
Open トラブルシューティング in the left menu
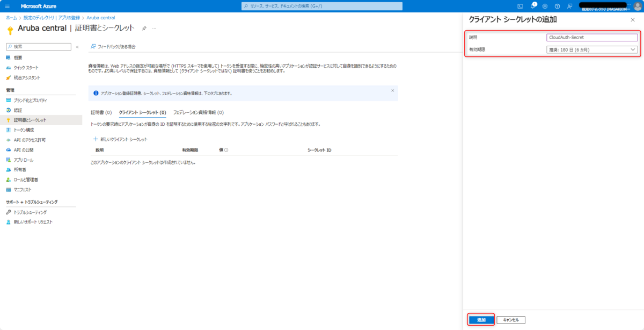[30, 212]
